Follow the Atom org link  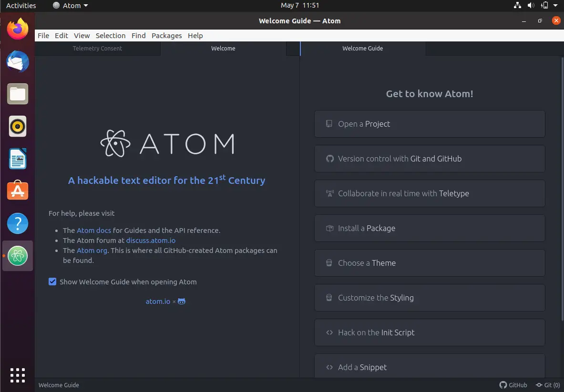click(x=92, y=251)
